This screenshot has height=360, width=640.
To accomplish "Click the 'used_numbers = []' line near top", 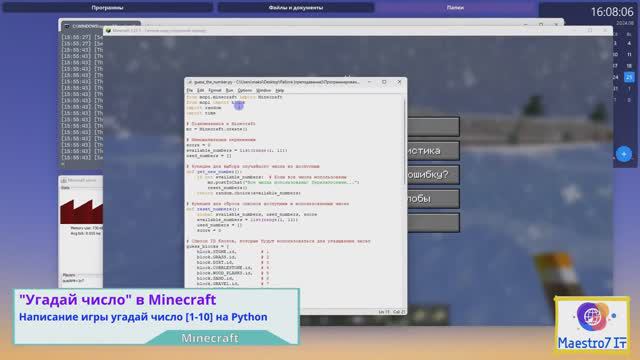I will tap(209, 156).
